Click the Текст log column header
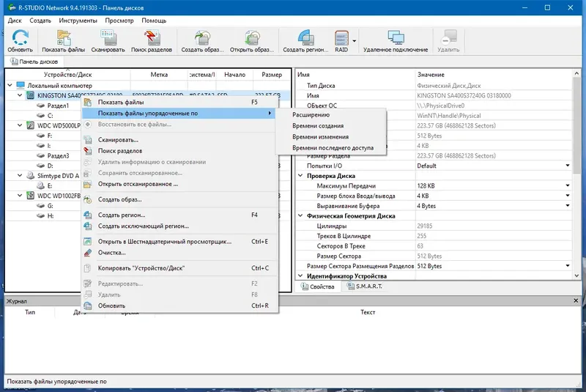The width and height of the screenshot is (586, 392). [368, 312]
